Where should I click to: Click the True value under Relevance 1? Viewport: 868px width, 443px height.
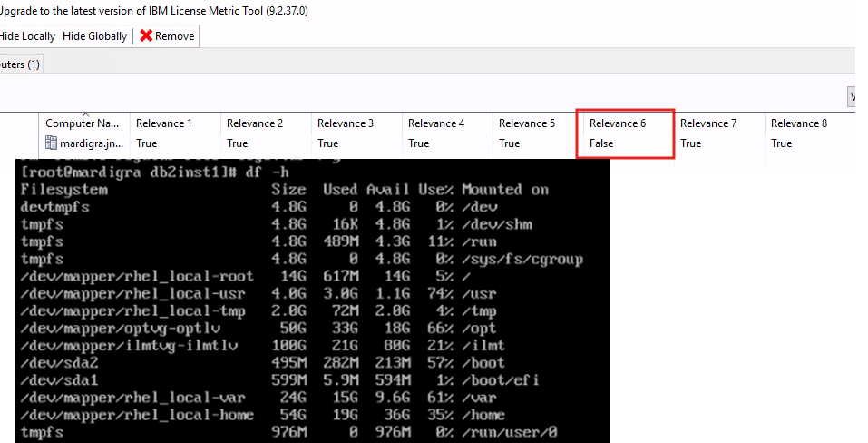tap(147, 143)
